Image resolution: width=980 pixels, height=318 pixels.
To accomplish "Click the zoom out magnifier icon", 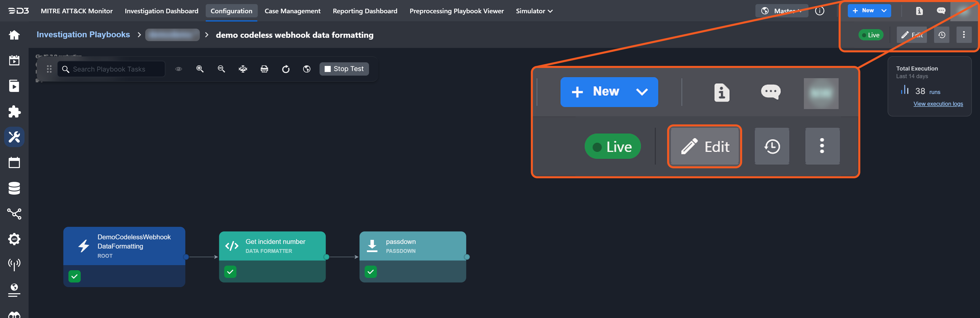I will 221,69.
